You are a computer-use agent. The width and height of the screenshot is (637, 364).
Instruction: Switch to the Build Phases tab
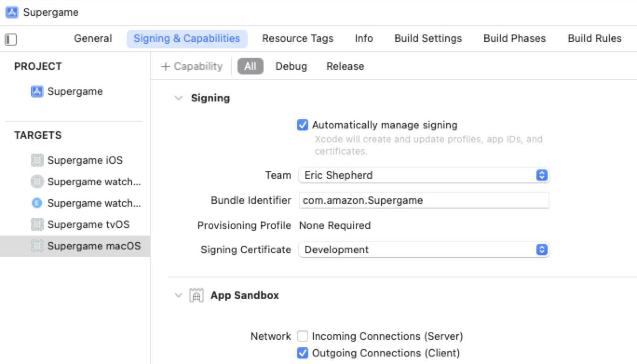pos(514,39)
